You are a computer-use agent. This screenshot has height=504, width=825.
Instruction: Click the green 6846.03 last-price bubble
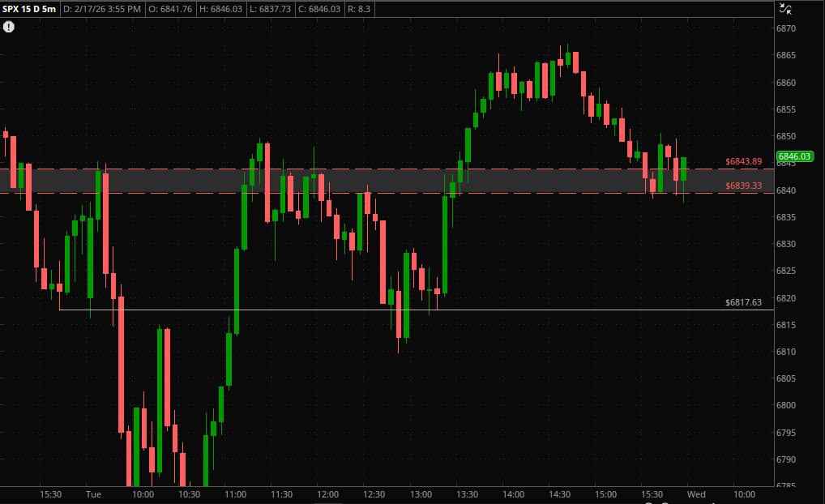794,156
